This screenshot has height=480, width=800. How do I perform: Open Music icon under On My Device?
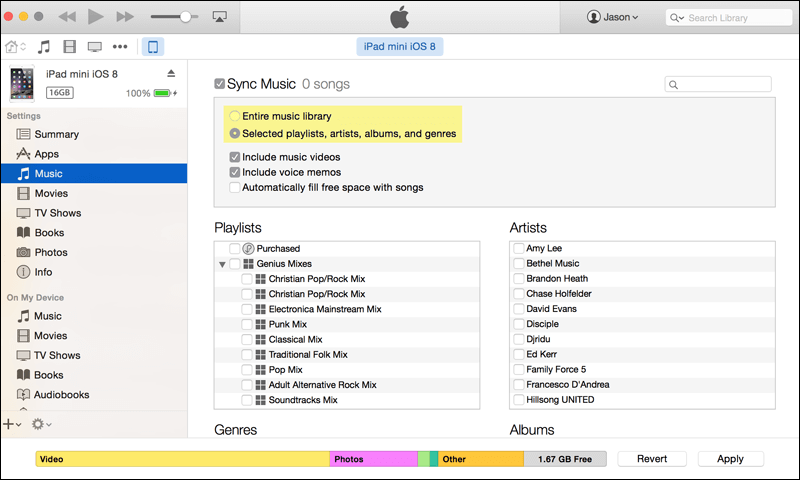point(23,316)
